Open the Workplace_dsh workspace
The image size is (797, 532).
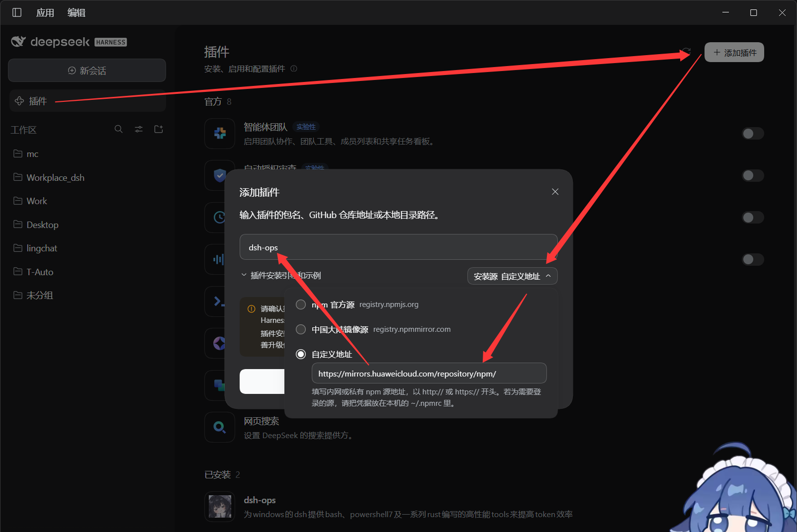(x=87, y=177)
